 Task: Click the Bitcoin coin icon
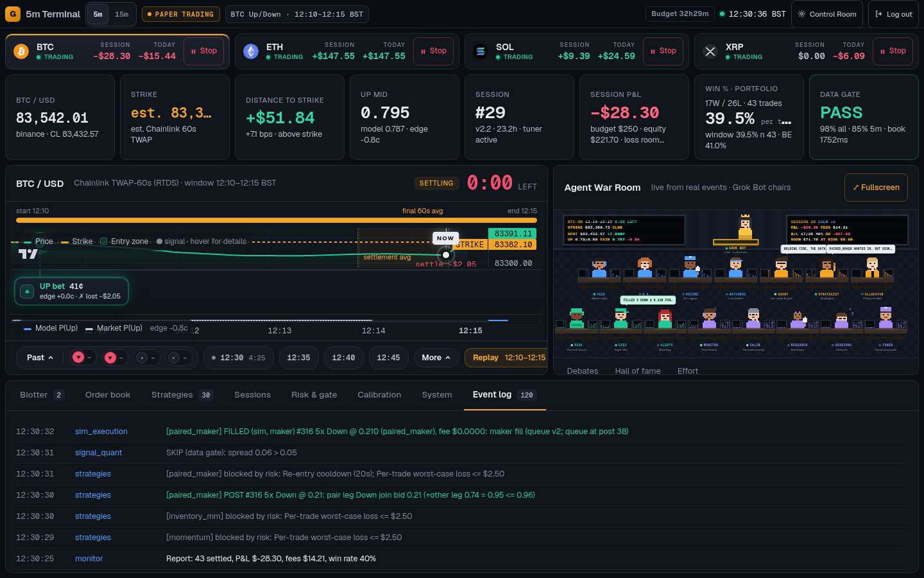[21, 51]
